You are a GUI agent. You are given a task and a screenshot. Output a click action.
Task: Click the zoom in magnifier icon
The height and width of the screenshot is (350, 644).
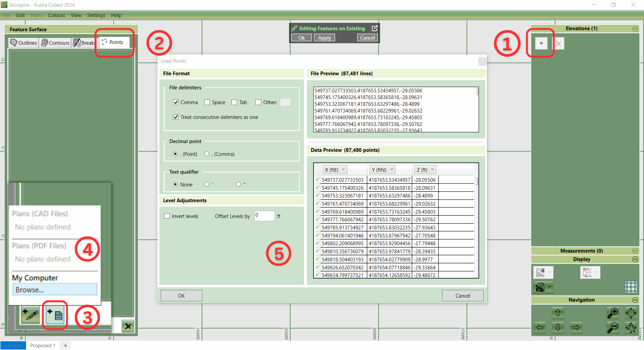(x=612, y=313)
